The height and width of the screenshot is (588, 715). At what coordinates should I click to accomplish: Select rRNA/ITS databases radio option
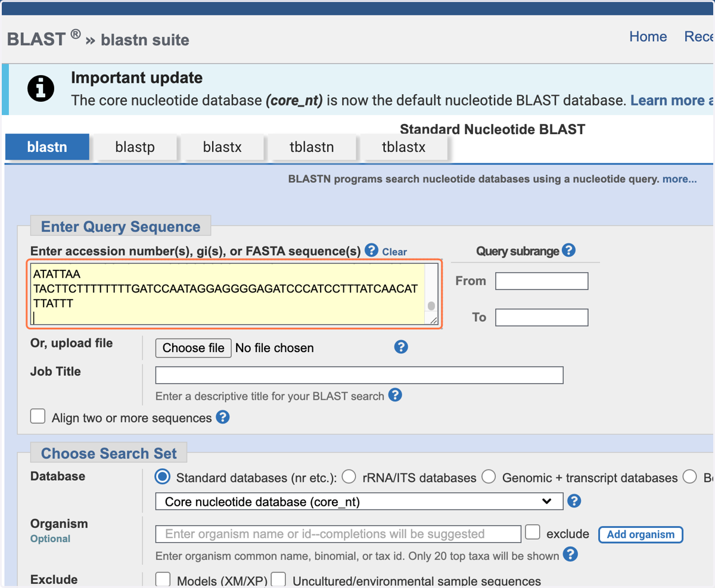pyautogui.click(x=349, y=477)
